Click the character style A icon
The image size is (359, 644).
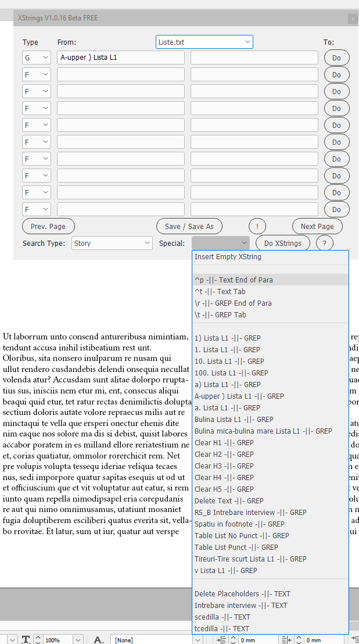pos(99,640)
